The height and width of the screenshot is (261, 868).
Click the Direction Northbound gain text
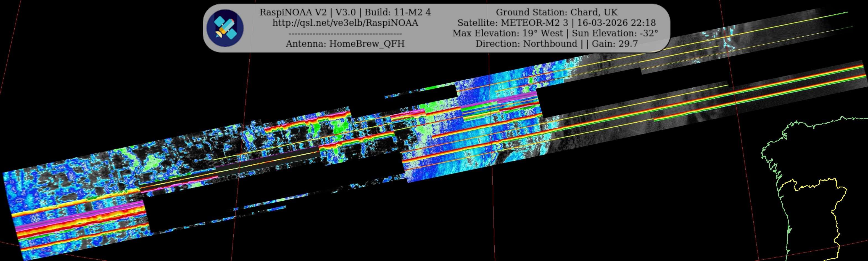pyautogui.click(x=556, y=44)
